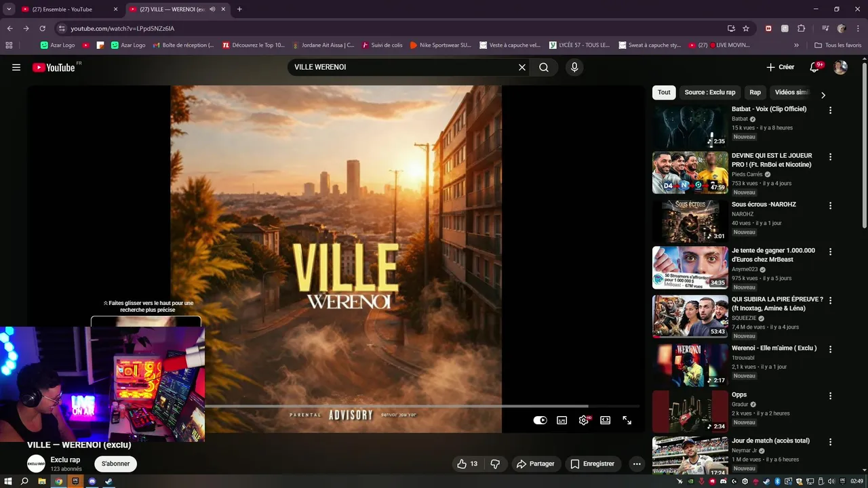Open browser extensions puzzle icon

pos(801,28)
